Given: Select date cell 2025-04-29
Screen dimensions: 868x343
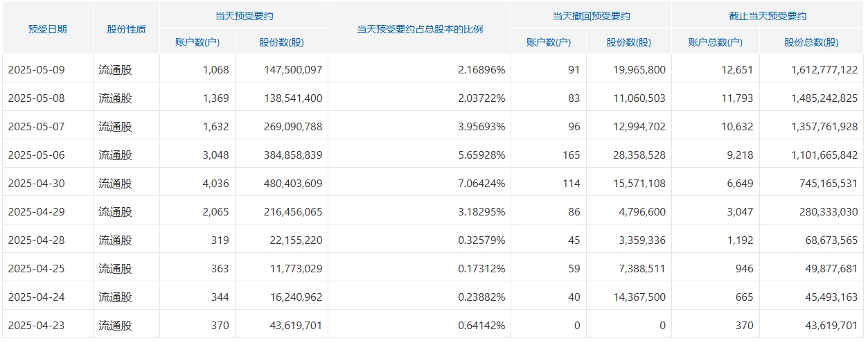Looking at the screenshot, I should pos(36,212).
